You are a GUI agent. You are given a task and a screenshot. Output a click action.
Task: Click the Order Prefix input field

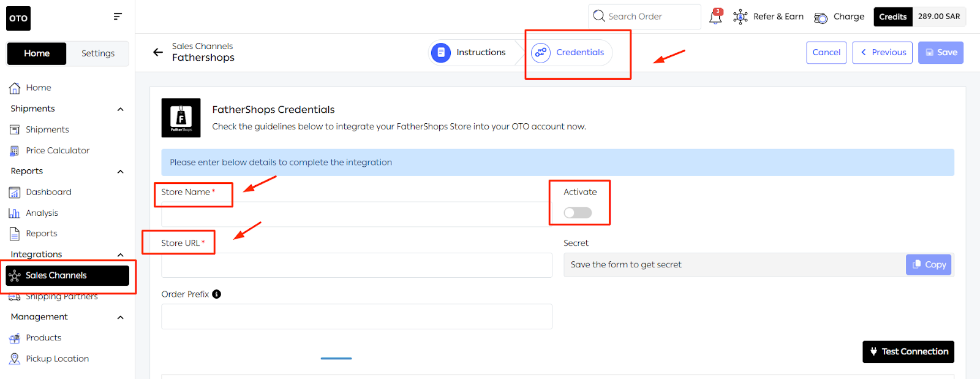pyautogui.click(x=356, y=316)
